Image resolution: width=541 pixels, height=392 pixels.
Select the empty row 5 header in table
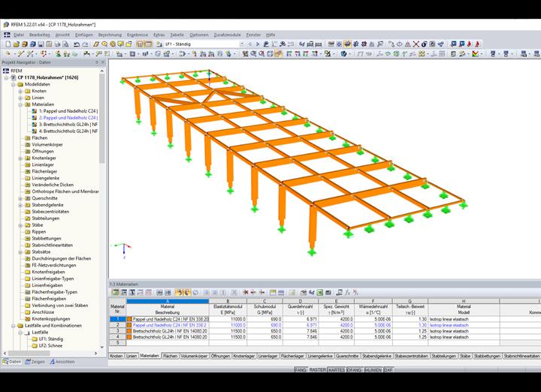click(117, 342)
